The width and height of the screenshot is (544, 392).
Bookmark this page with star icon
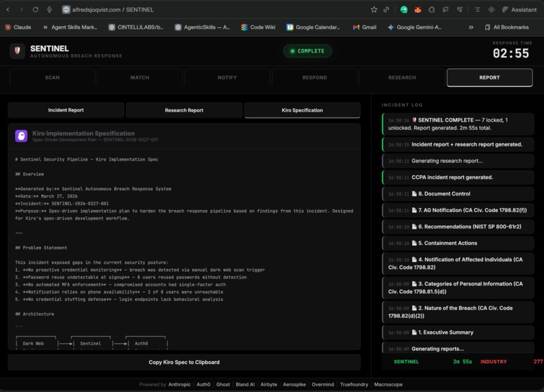(374, 10)
